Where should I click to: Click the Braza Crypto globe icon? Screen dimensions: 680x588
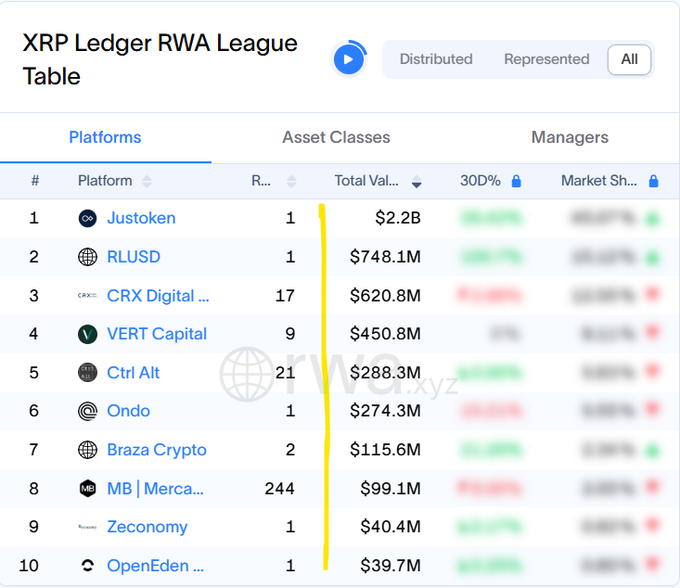click(x=88, y=450)
